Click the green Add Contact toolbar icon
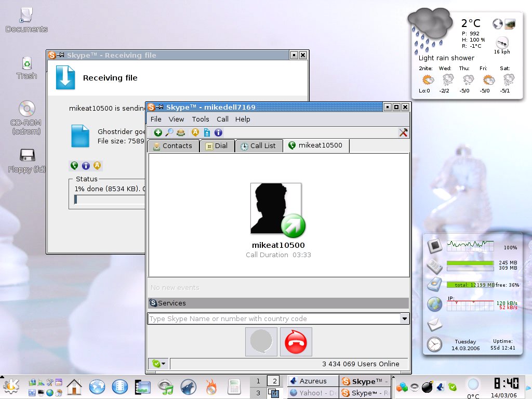 (158, 132)
